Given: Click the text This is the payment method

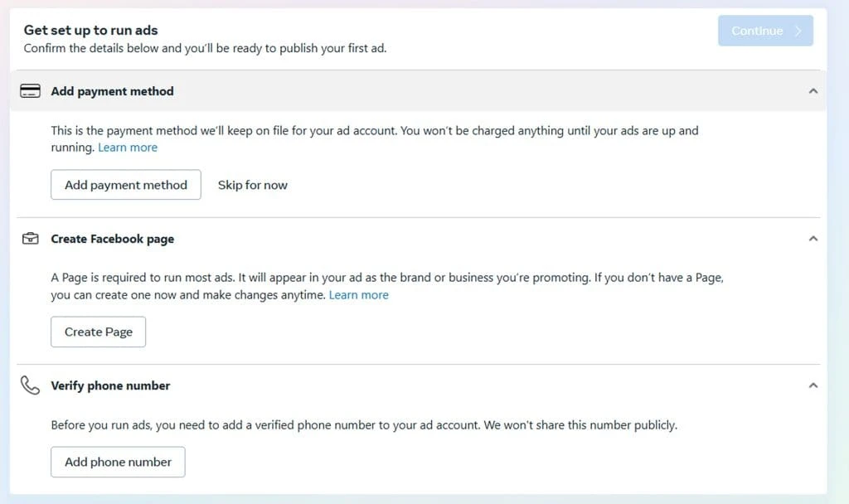Looking at the screenshot, I should coord(124,130).
